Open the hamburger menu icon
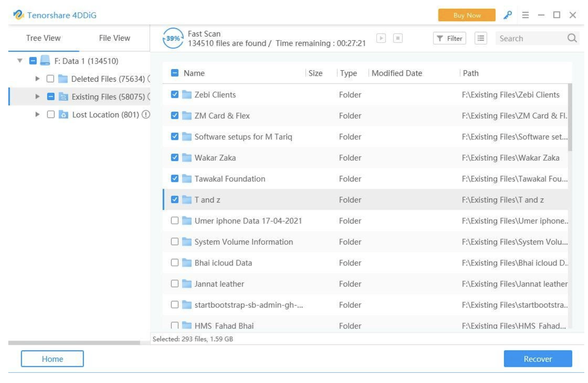This screenshot has height=383, width=588. (525, 15)
